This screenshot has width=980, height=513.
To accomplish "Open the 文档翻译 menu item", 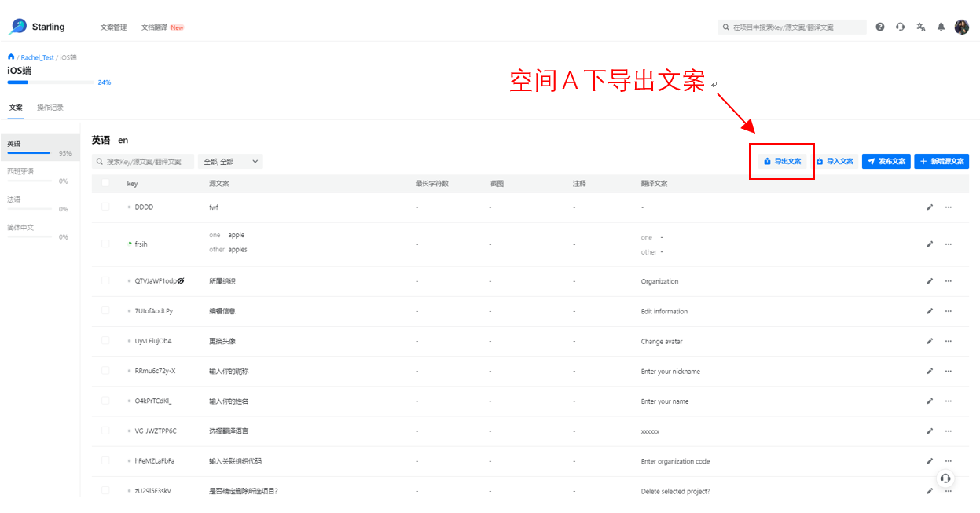I will click(x=154, y=27).
